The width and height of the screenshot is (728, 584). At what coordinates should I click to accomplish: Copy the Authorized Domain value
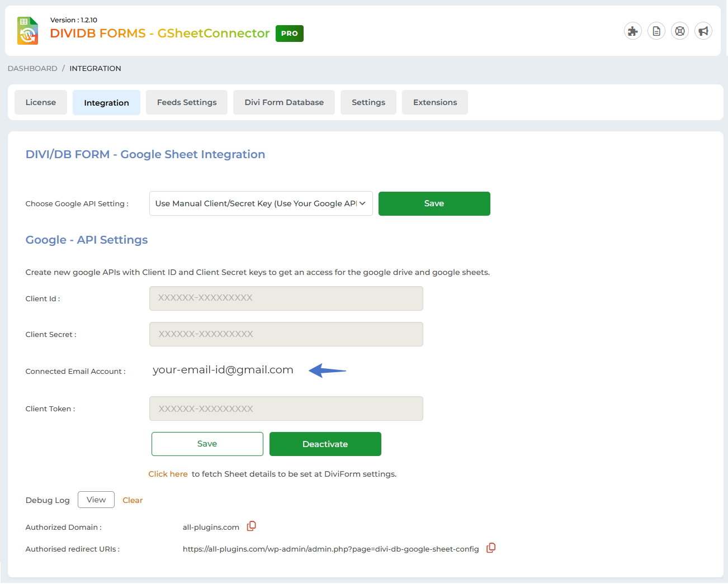pyautogui.click(x=252, y=526)
